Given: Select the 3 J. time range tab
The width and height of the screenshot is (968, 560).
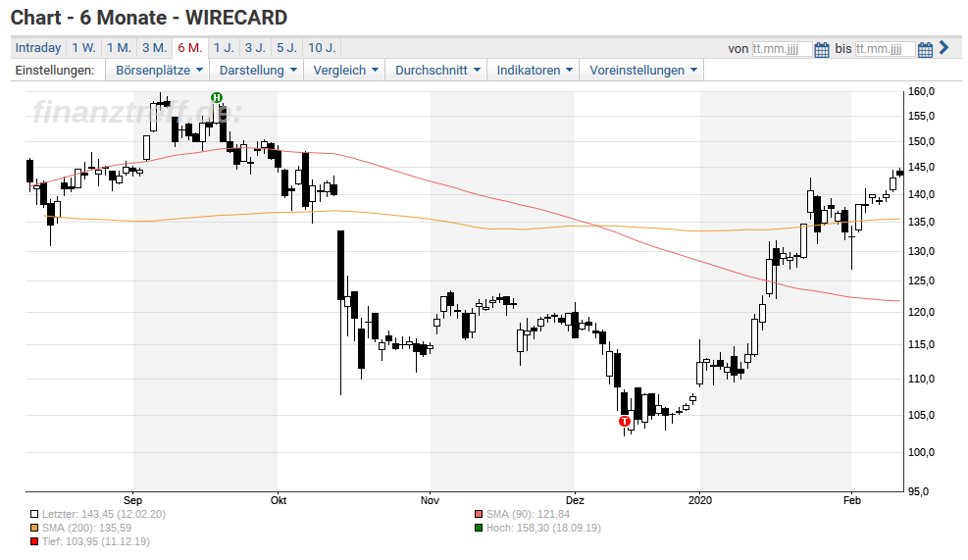Looking at the screenshot, I should click(255, 47).
